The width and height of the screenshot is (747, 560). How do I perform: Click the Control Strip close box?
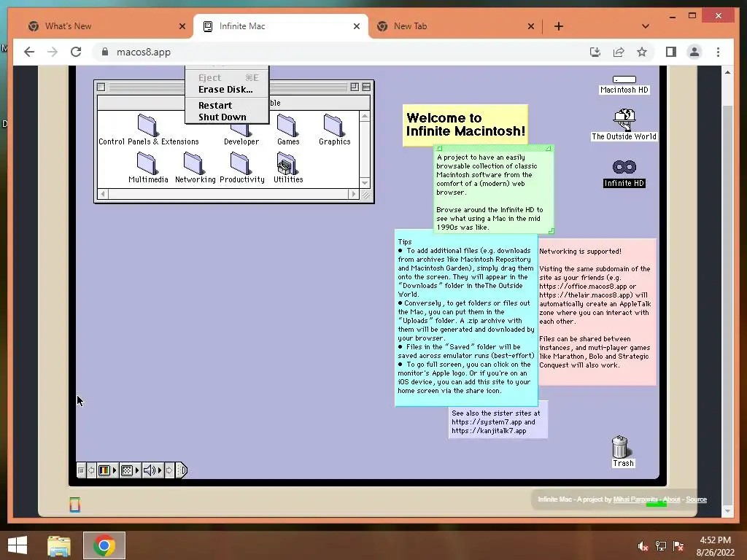point(81,470)
